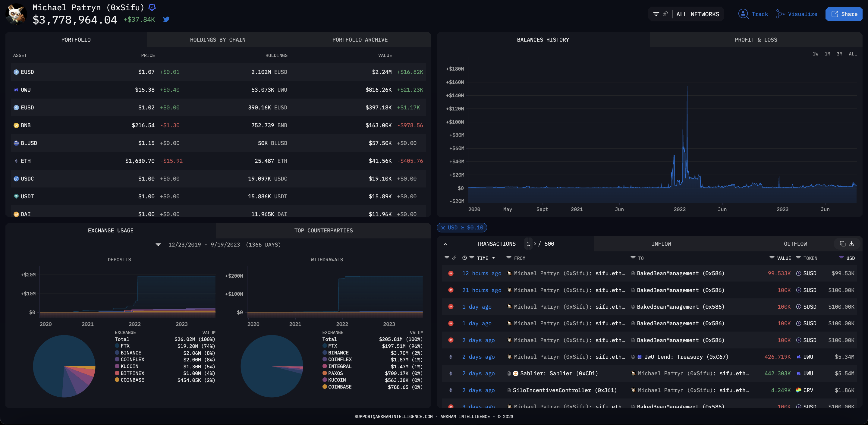Go to next transactions page arrow
The image size is (868, 425).
point(535,244)
